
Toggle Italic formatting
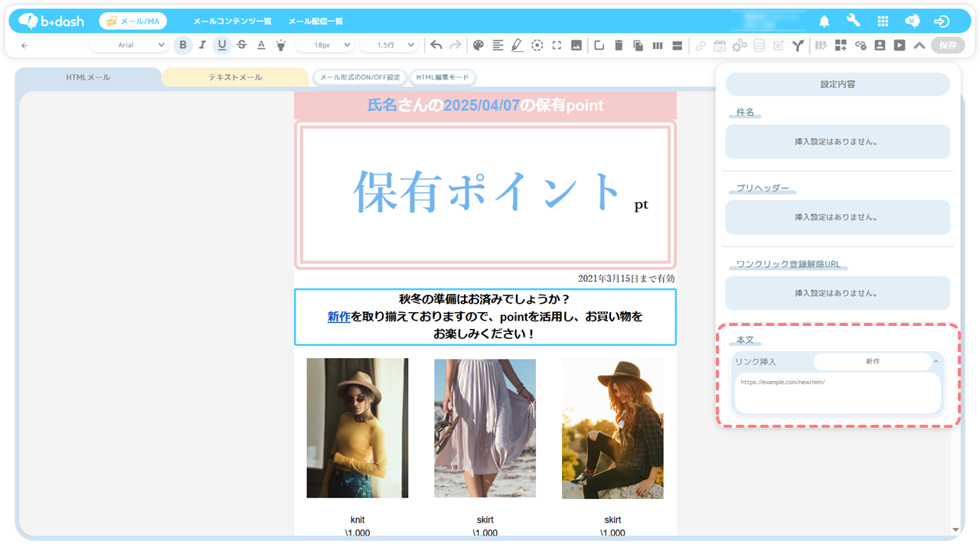point(202,45)
